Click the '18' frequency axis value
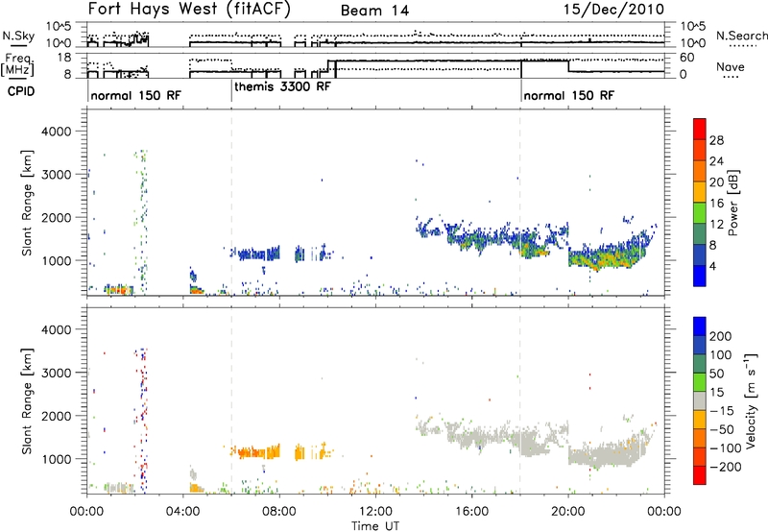 pyautogui.click(x=64, y=58)
